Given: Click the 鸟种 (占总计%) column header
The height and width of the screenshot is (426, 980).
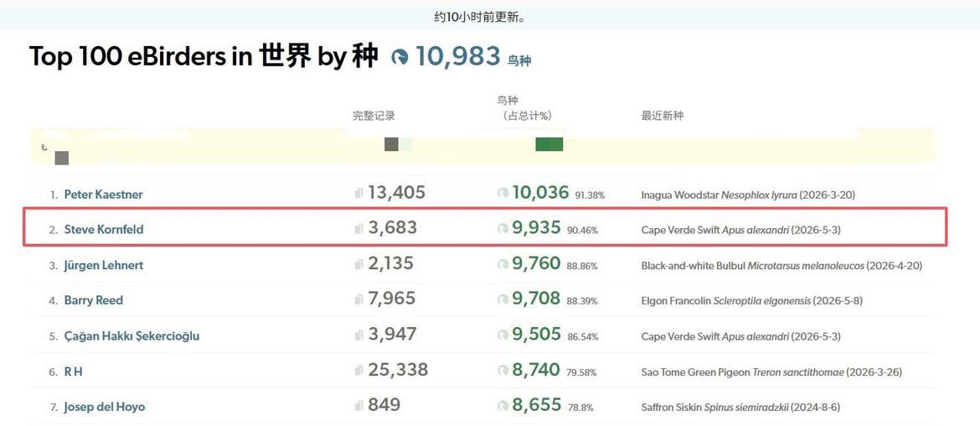Looking at the screenshot, I should (525, 107).
